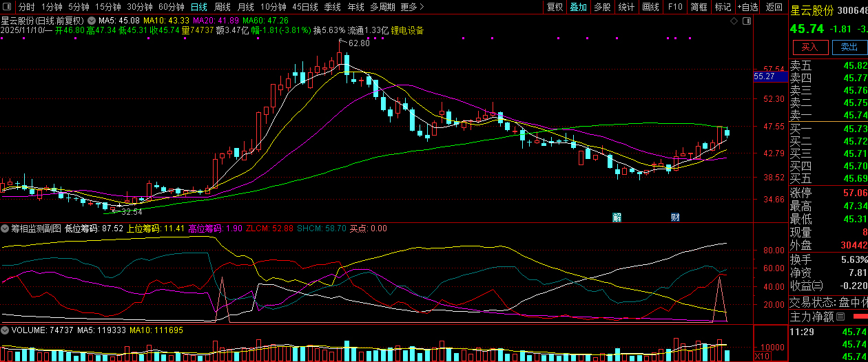Viewport: 868px width, 362px height.
Task: Open the 画线 drawing tools
Action: click(x=650, y=7)
